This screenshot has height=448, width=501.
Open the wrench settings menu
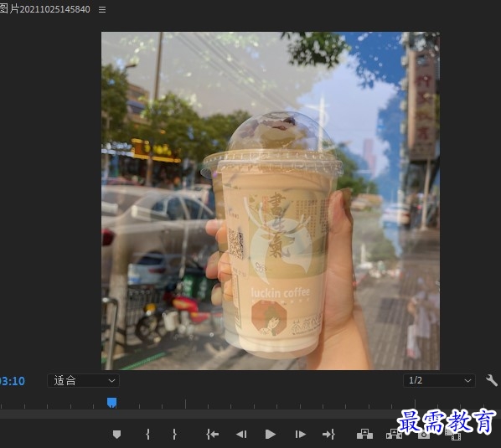point(492,381)
